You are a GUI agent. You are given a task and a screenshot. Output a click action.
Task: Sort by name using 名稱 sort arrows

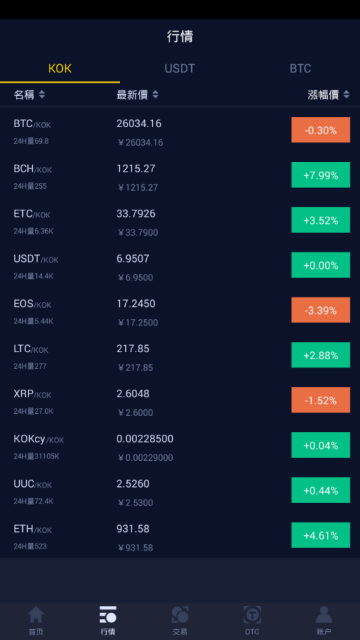[x=41, y=95]
